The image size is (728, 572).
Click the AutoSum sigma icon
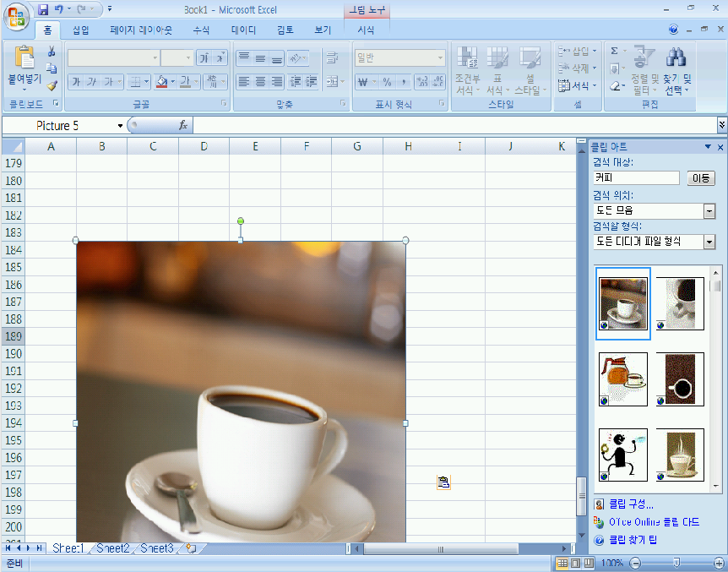(614, 51)
